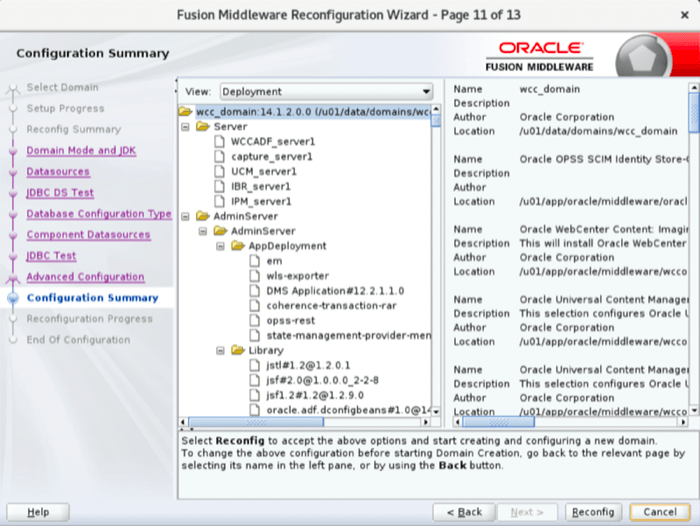Go to the JDBC DS Test step

point(60,192)
